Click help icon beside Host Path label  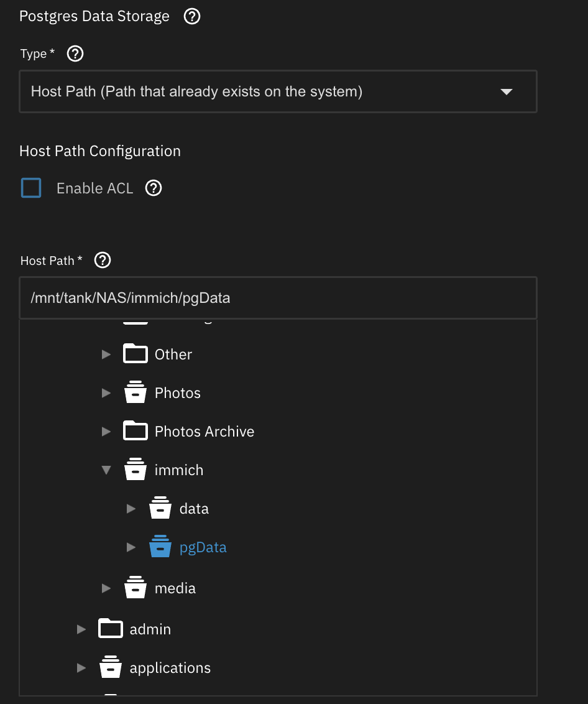(103, 261)
